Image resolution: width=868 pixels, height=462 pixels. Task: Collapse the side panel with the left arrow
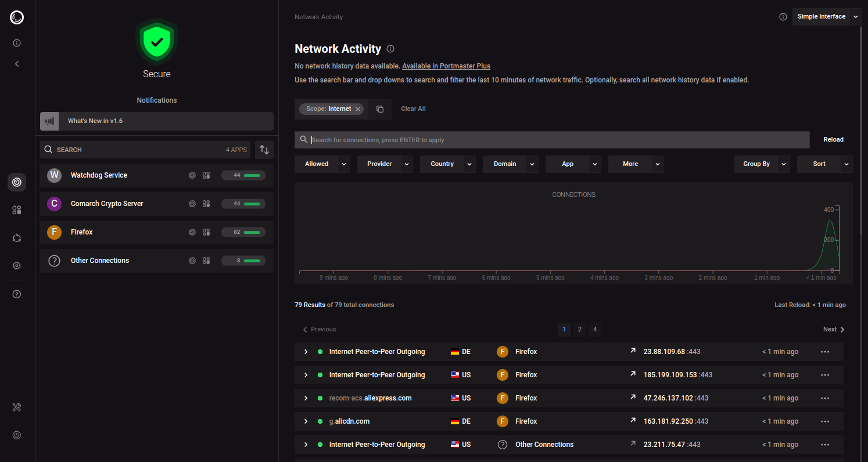click(17, 64)
